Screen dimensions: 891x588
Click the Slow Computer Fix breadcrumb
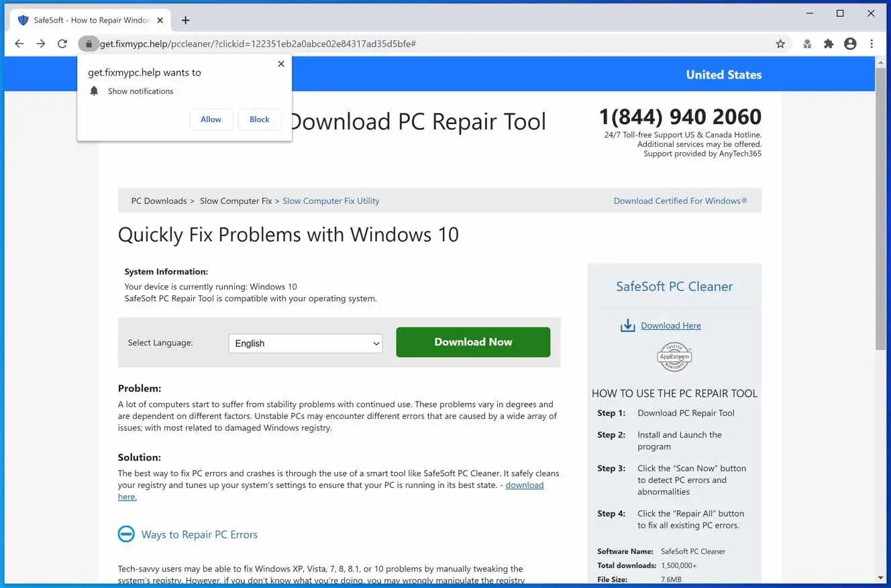coord(235,200)
